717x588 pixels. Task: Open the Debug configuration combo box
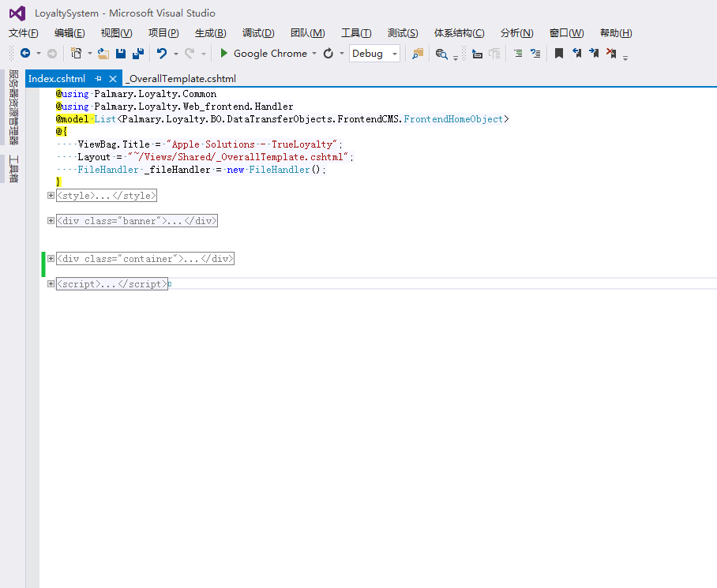(x=374, y=54)
